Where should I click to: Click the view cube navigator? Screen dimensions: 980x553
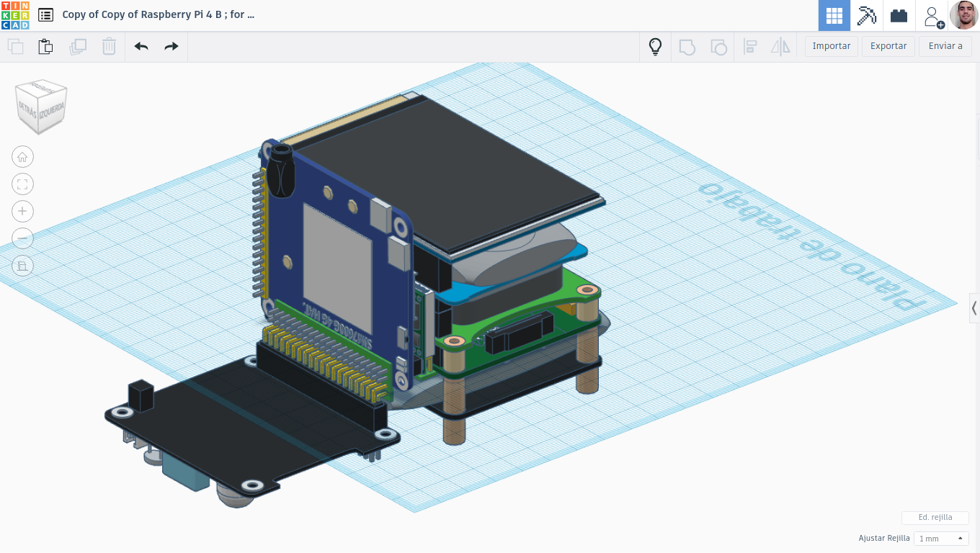pos(42,106)
